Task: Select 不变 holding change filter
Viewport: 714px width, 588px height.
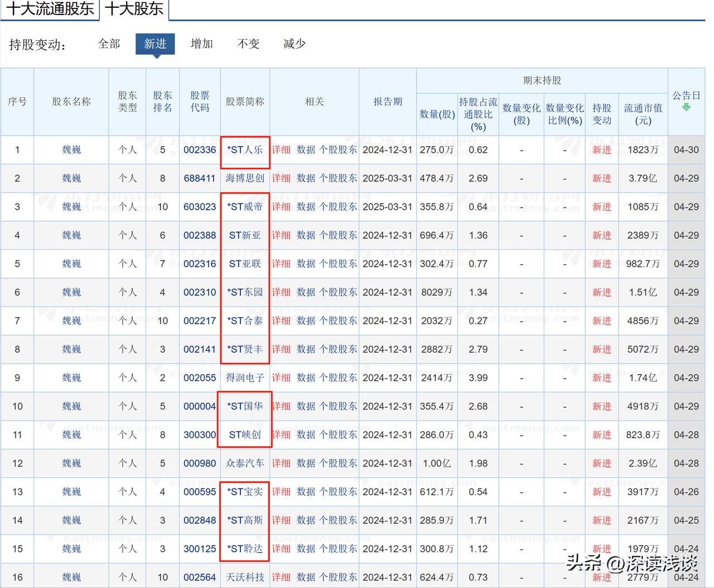Action: [x=248, y=44]
